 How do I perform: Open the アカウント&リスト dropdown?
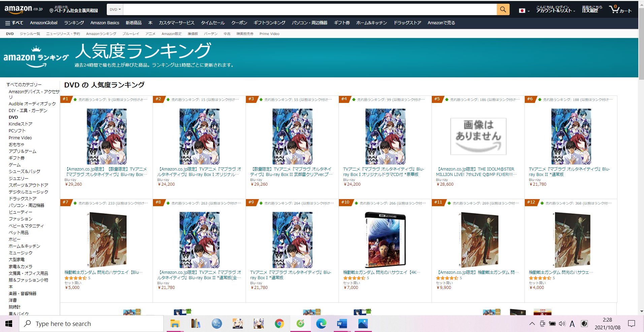coord(556,9)
